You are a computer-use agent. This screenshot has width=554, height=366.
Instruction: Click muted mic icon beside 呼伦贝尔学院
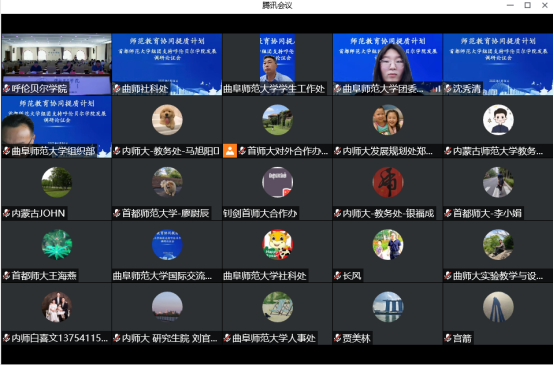[6, 89]
